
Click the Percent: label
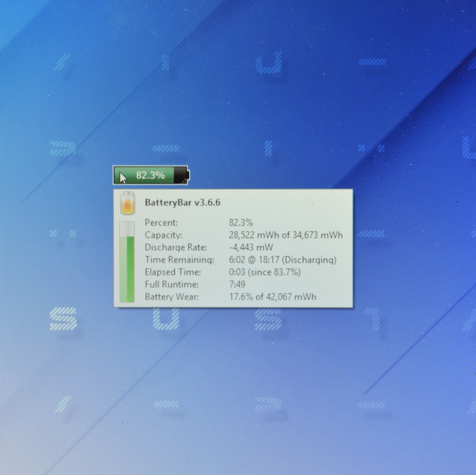pos(161,223)
